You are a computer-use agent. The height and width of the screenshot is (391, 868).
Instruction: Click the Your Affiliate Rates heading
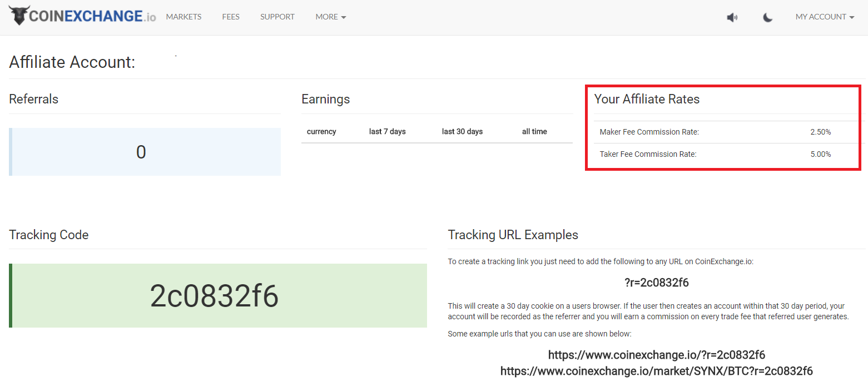[647, 99]
